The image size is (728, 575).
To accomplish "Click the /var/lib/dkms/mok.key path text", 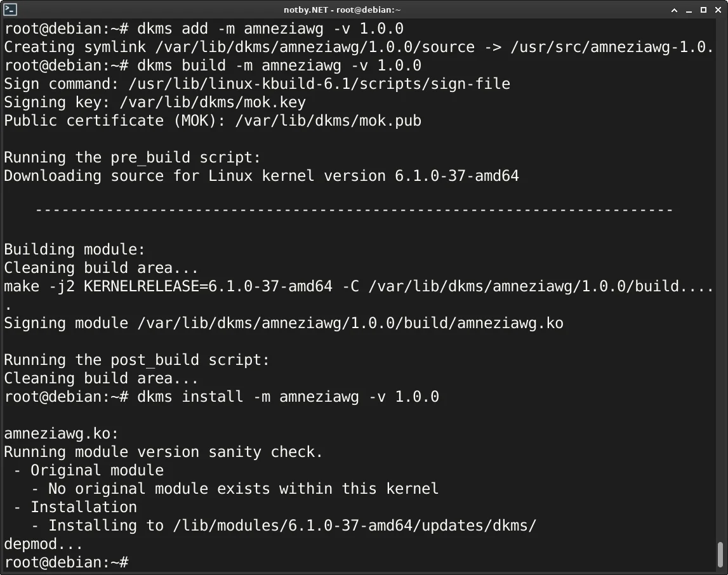I will pos(213,102).
